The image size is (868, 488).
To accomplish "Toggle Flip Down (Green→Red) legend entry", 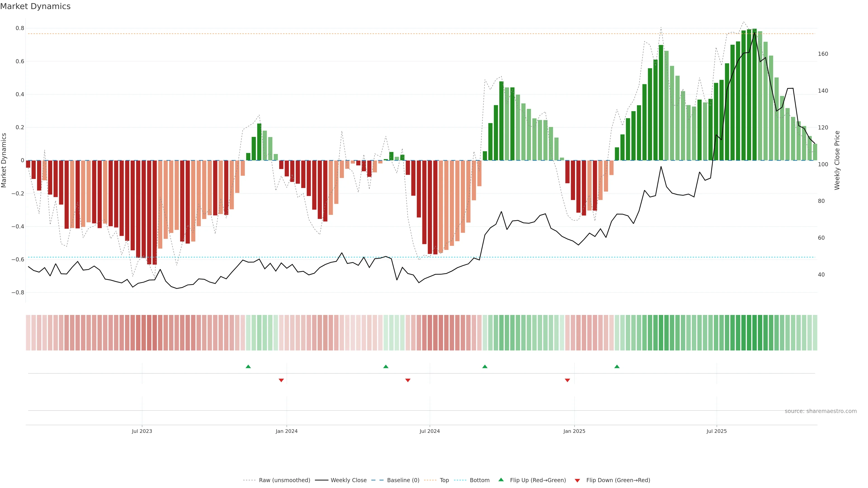I will coord(618,480).
